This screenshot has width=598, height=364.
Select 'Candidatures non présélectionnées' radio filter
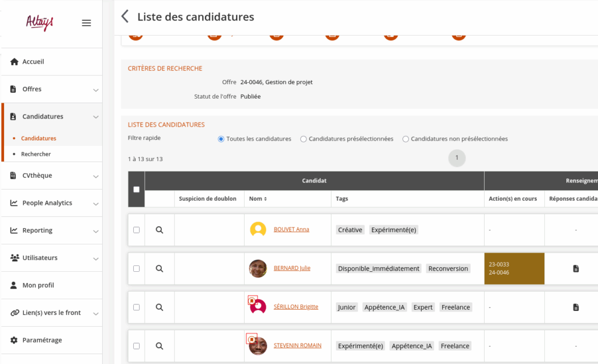pos(406,139)
